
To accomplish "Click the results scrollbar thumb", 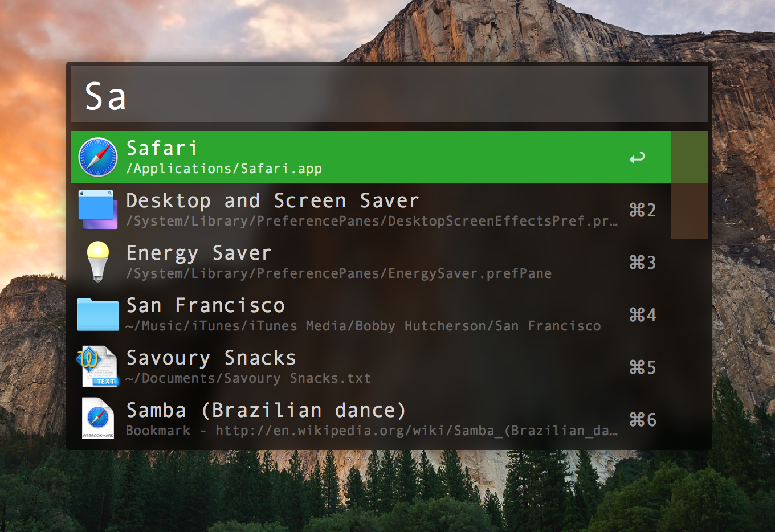I will click(689, 185).
